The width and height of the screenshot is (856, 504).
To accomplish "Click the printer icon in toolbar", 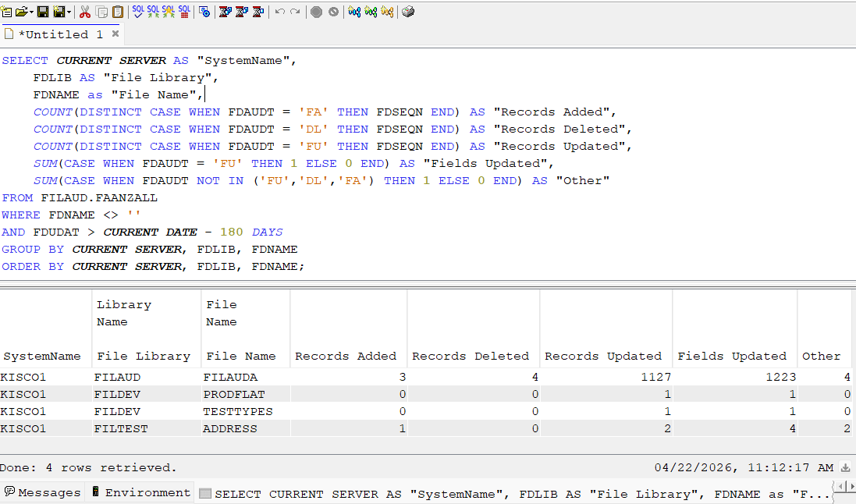I will pyautogui.click(x=408, y=12).
